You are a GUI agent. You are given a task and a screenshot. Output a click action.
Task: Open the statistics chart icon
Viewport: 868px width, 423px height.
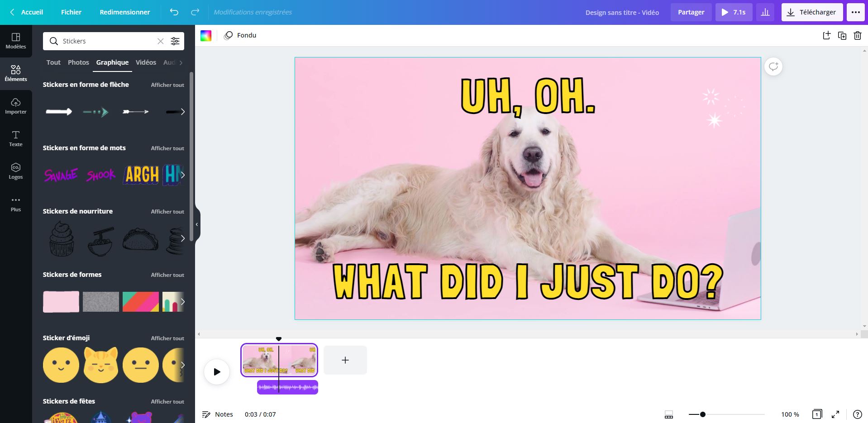coord(765,12)
